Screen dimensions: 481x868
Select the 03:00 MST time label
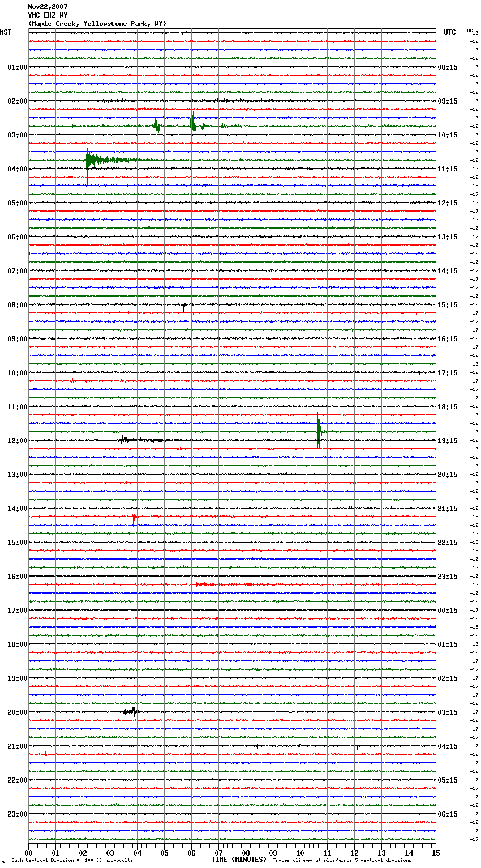18,135
